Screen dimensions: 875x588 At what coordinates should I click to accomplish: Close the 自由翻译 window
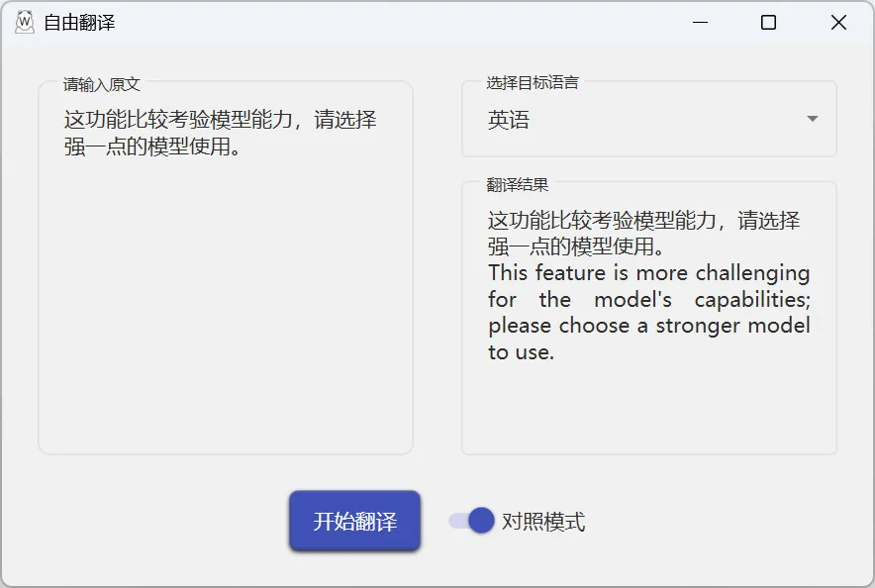(x=837, y=20)
